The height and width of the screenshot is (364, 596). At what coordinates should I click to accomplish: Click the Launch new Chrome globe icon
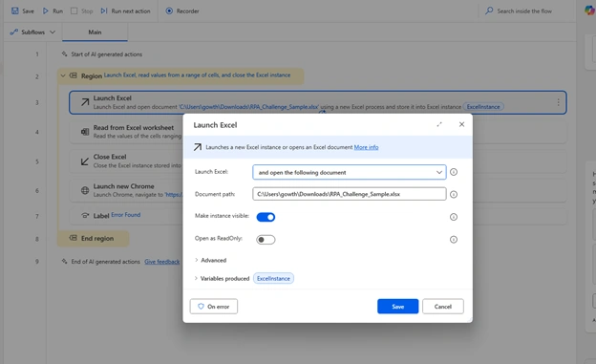click(x=85, y=190)
